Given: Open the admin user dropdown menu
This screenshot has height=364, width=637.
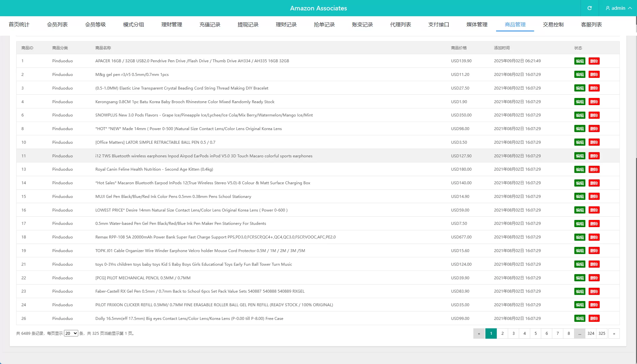Looking at the screenshot, I should pos(619,8).
